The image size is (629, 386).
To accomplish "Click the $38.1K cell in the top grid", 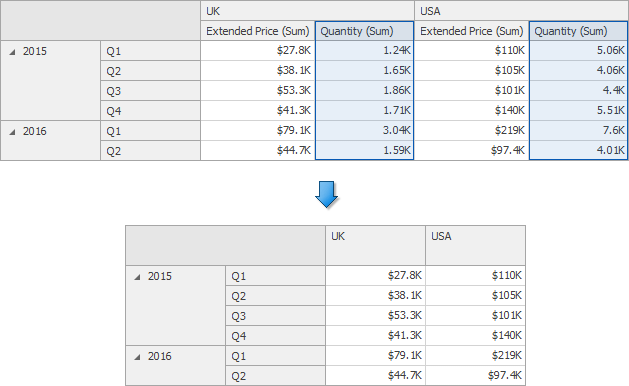I will pos(258,71).
